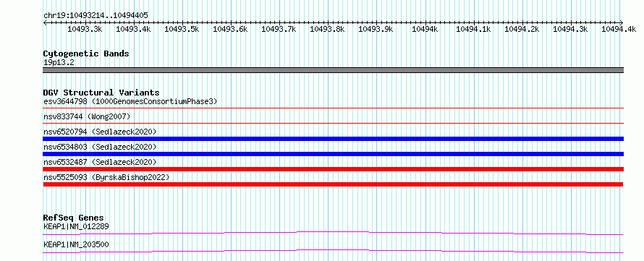Viewport: 644px width, 261px height.
Task: Click the 10494.2k ruler tick label
Action: point(522,29)
